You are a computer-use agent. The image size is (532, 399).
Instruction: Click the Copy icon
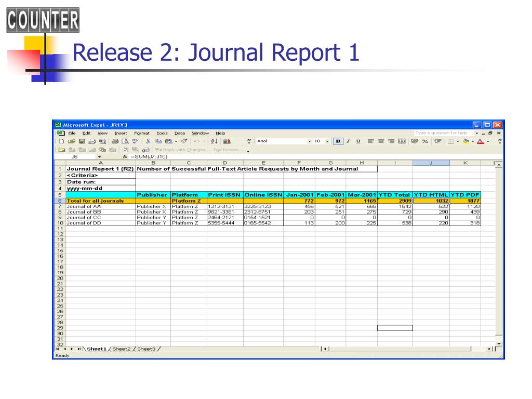158,141
